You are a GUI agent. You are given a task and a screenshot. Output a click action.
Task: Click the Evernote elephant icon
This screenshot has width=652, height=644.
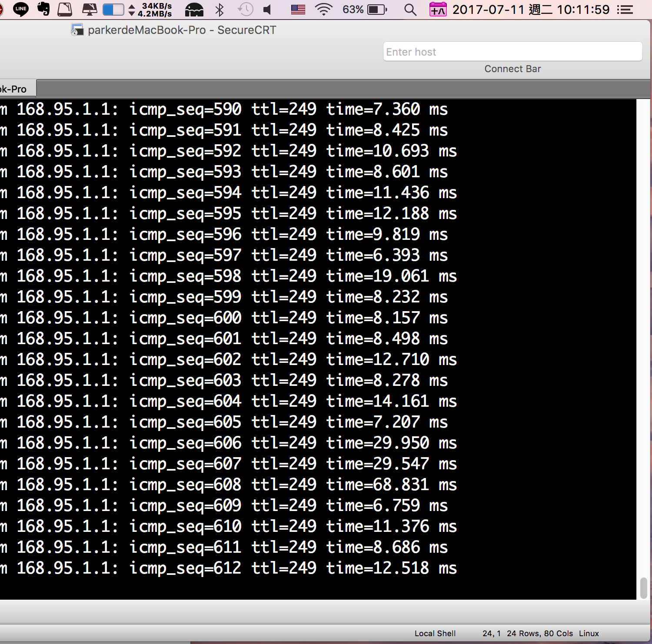coord(43,9)
